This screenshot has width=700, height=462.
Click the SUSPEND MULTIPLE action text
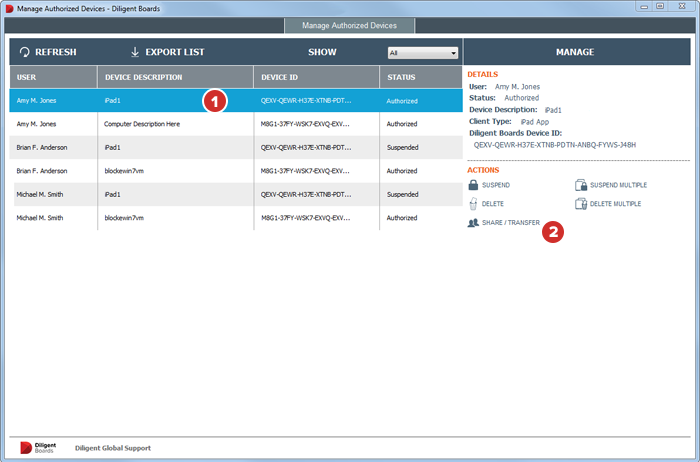coord(618,185)
